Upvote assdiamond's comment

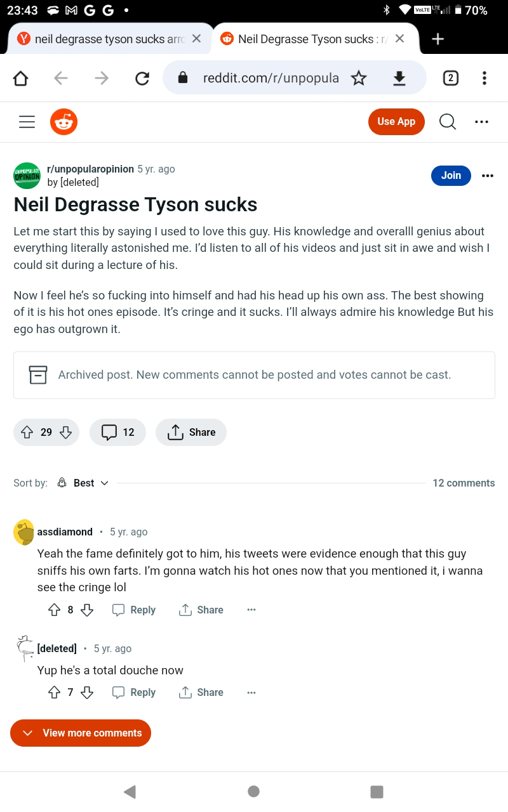click(54, 610)
